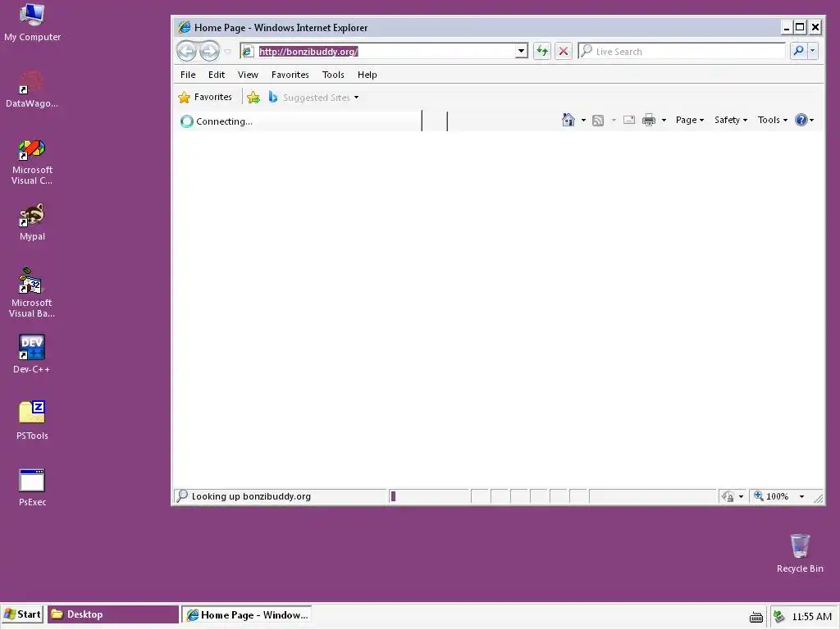Open the Page command menu

coord(689,120)
